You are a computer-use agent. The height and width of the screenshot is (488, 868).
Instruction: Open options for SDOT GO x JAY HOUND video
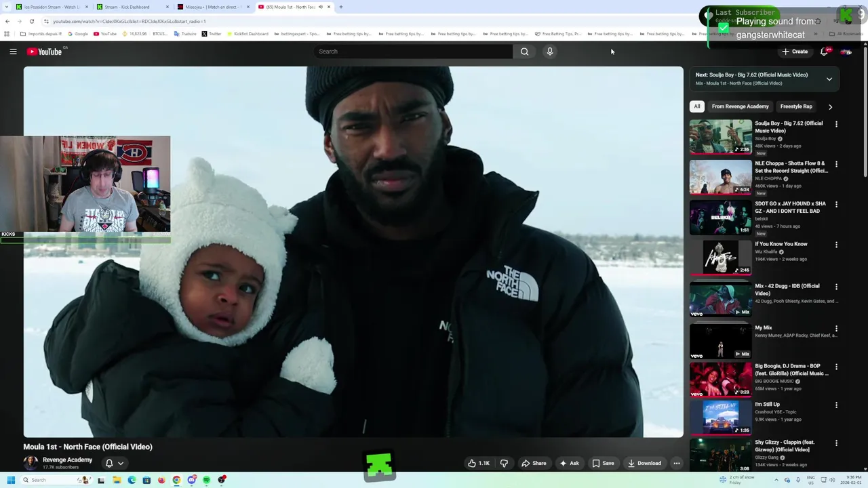point(836,204)
